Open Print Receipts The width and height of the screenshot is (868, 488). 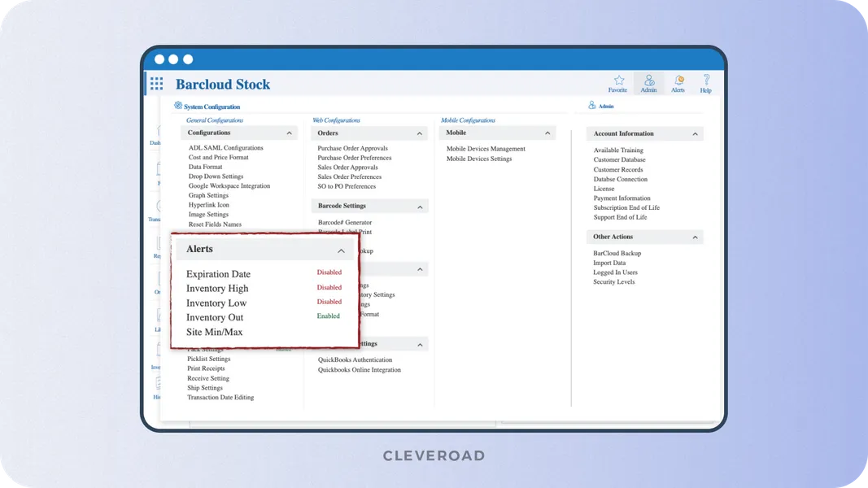click(206, 368)
